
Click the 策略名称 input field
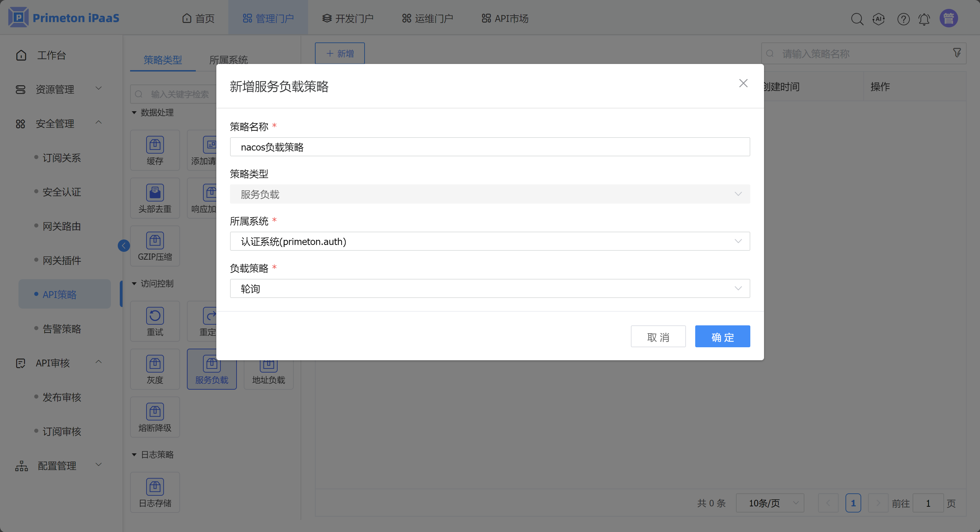coord(489,147)
